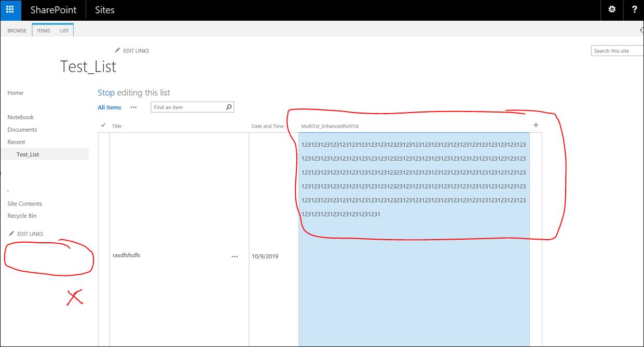This screenshot has height=347, width=644.
Task: Switch to the ITEMS ribbon tab
Action: (44, 31)
